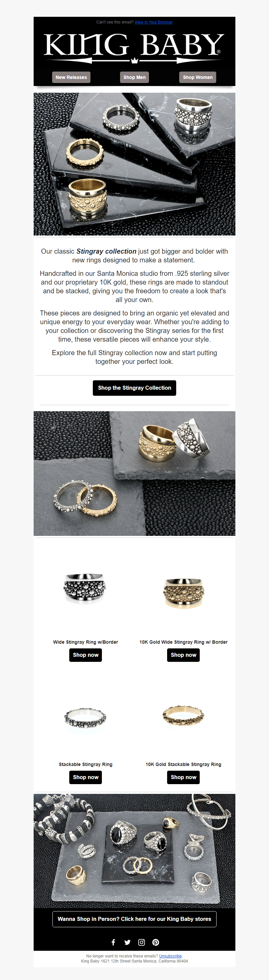Viewport: 269px width, 980px height.
Task: Go to Shop Women
Action: coord(198,77)
